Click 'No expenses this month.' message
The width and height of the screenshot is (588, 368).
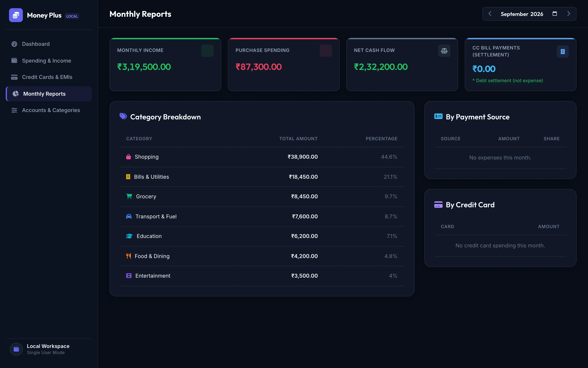pyautogui.click(x=500, y=158)
